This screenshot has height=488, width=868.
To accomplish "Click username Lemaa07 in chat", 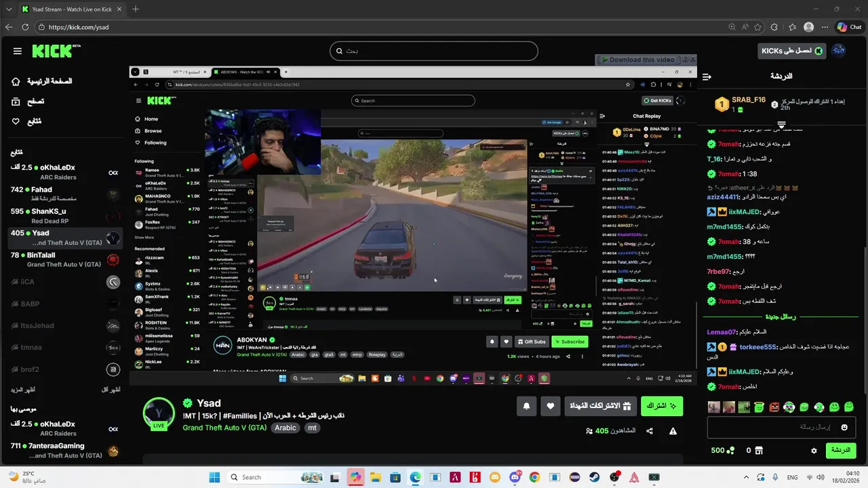I will (722, 332).
